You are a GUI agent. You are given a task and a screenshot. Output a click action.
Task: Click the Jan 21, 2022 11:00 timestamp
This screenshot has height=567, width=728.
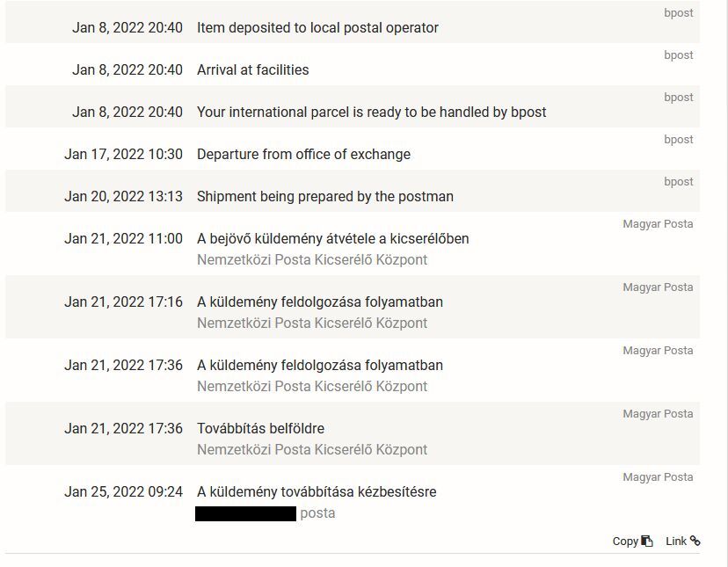[123, 238]
